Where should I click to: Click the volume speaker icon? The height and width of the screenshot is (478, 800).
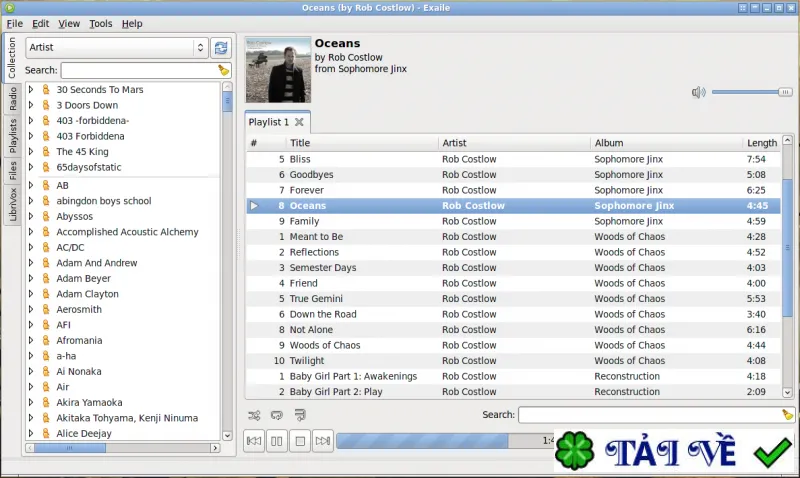pyautogui.click(x=698, y=92)
